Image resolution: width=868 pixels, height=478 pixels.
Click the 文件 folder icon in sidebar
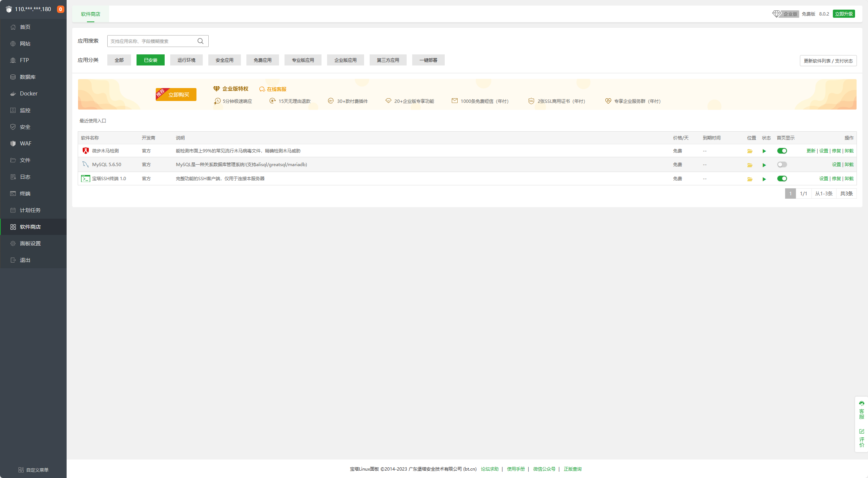13,160
